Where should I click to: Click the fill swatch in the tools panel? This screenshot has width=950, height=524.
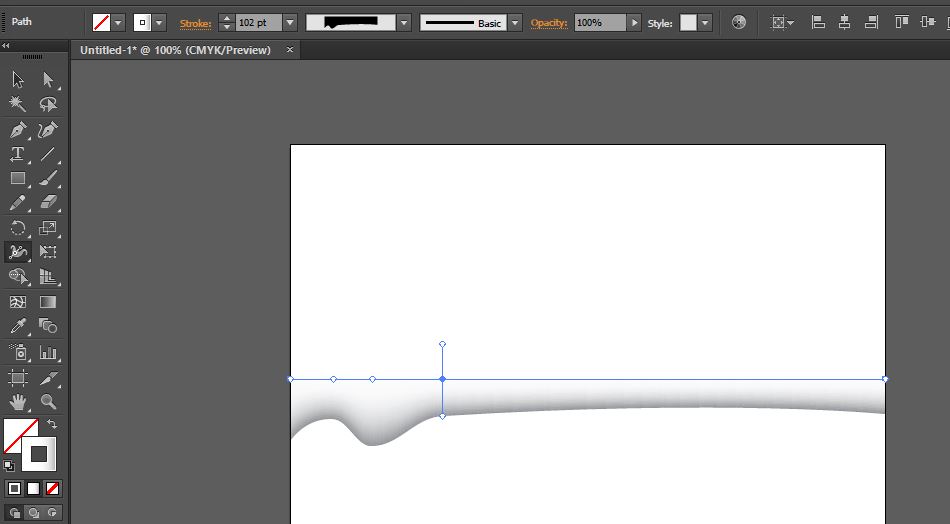click(16, 431)
